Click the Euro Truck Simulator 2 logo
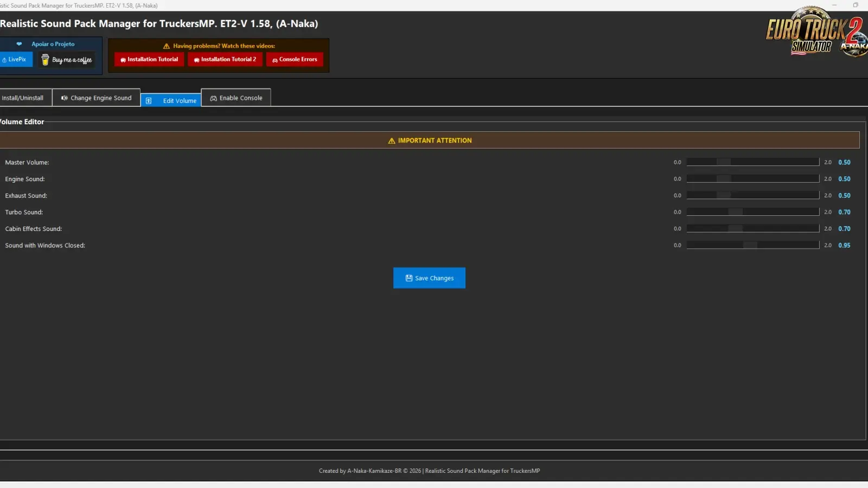 point(814,33)
